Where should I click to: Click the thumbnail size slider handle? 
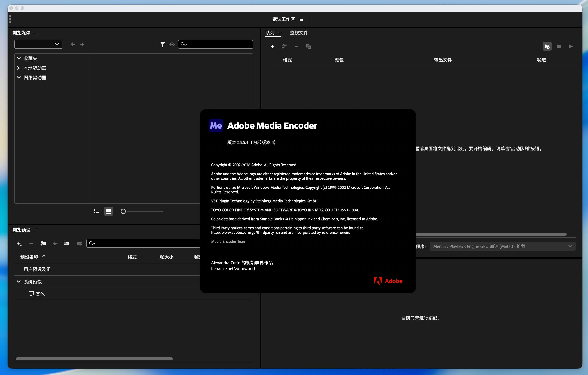click(123, 211)
